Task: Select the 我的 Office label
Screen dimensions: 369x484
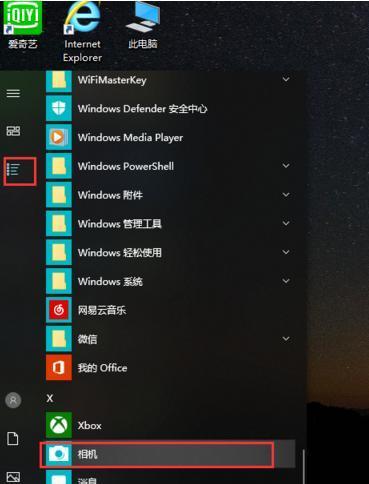Action: tap(102, 368)
